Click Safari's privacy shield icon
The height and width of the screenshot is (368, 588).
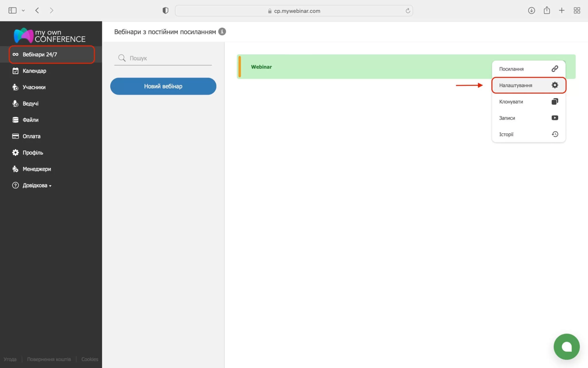click(165, 11)
